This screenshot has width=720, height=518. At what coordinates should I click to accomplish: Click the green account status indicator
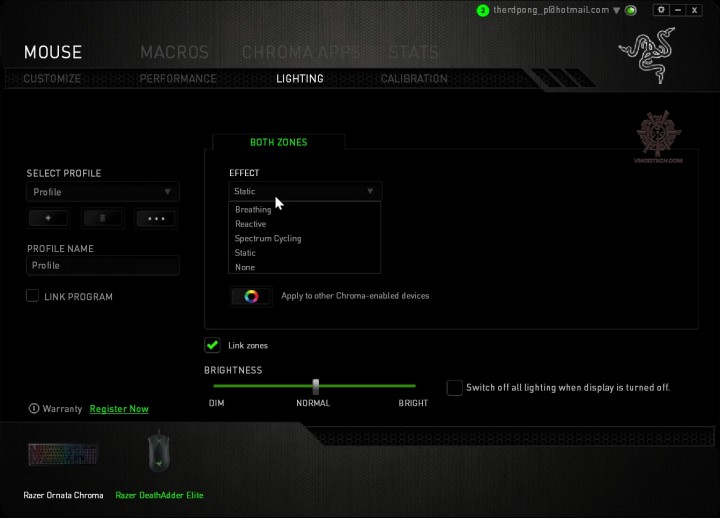pos(631,10)
